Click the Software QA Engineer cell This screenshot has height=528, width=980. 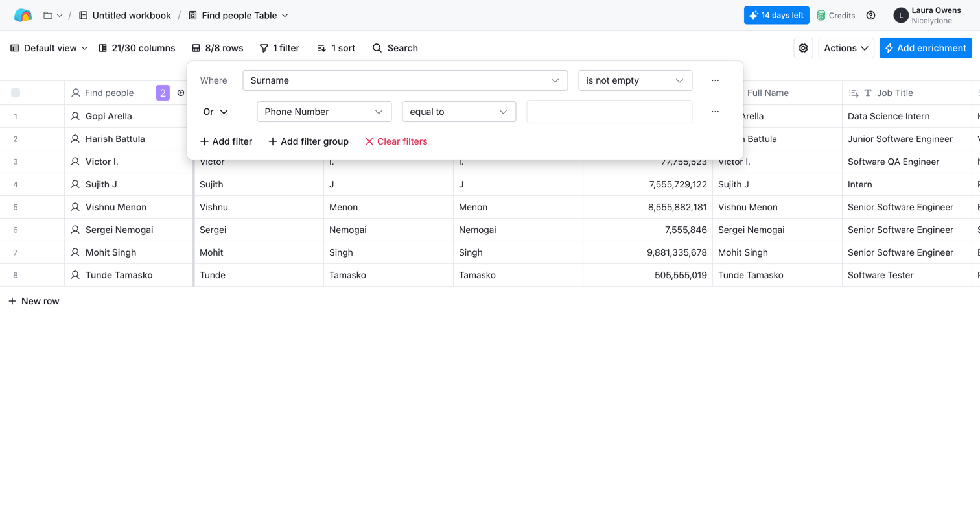(907, 162)
